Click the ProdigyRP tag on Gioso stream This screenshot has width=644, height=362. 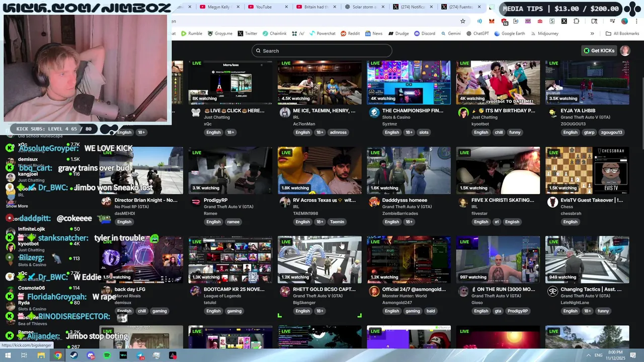pyautogui.click(x=518, y=311)
